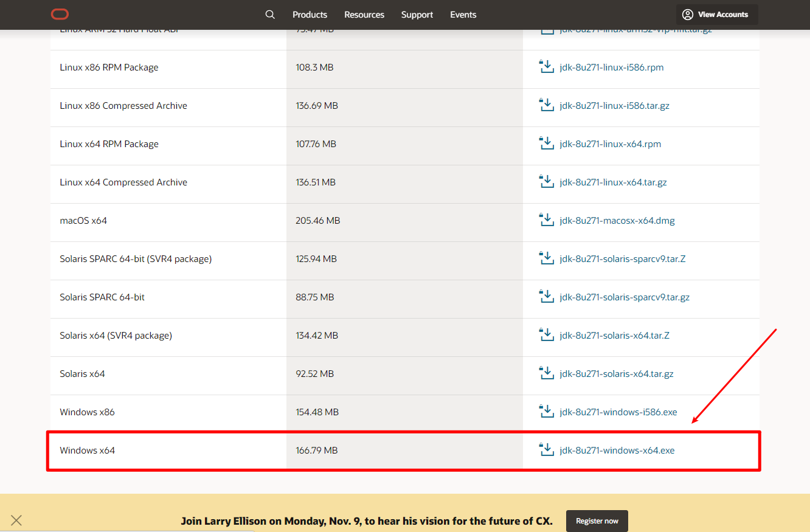The image size is (810, 532).
Task: Click download icon for jdk-8u271-linux-i586.rpm
Action: click(546, 67)
